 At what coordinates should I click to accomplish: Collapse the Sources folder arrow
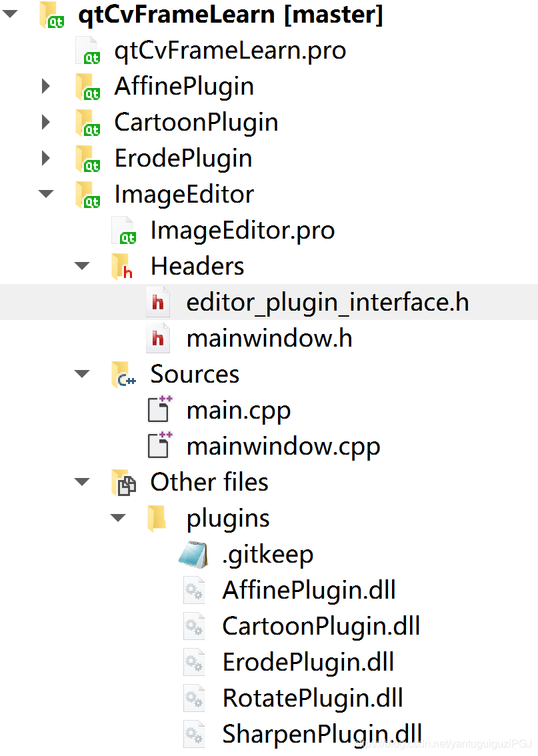pos(82,373)
